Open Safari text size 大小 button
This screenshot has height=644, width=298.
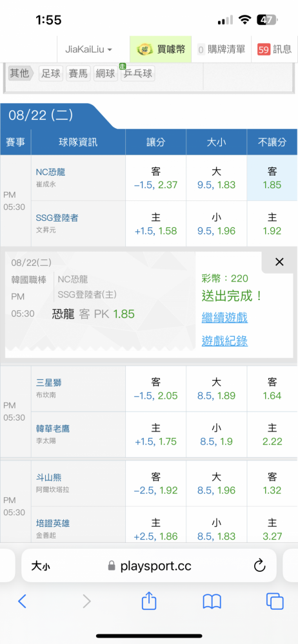(41, 566)
